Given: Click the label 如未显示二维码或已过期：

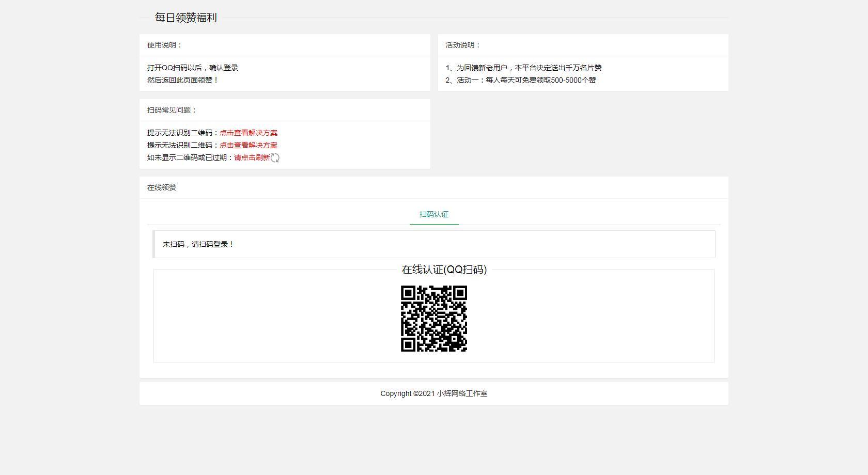Looking at the screenshot, I should (x=191, y=157).
